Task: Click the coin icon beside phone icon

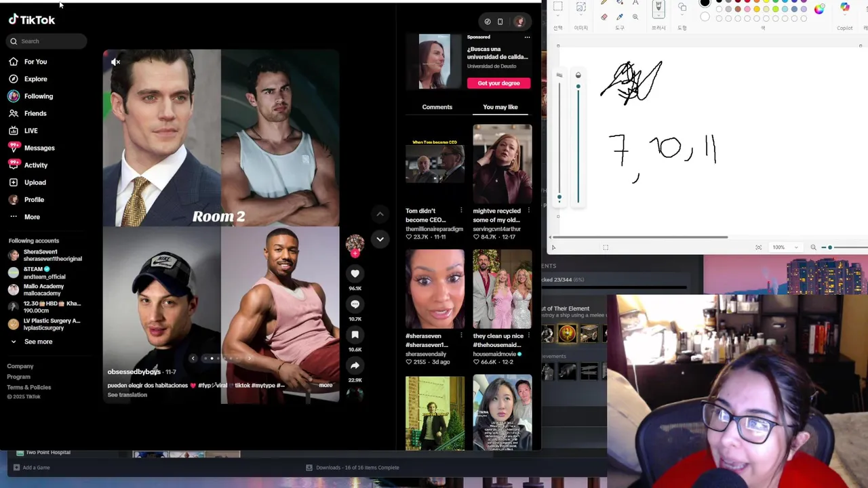Action: (488, 22)
